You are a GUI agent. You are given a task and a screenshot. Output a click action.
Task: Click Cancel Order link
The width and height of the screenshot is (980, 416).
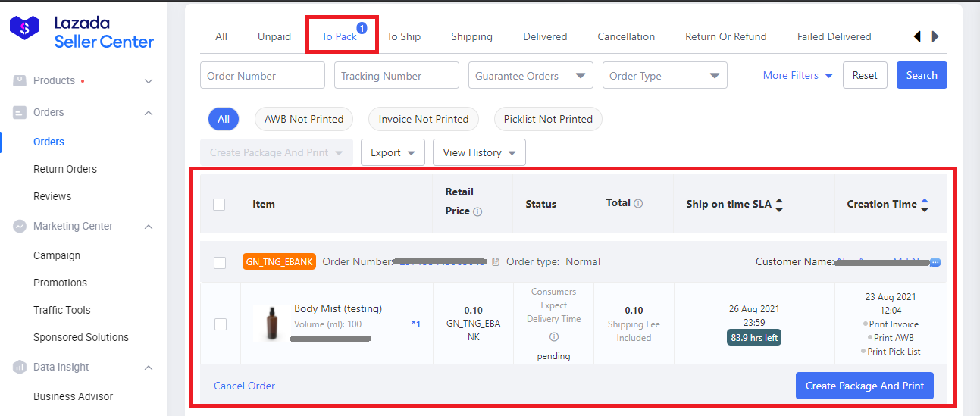[244, 386]
